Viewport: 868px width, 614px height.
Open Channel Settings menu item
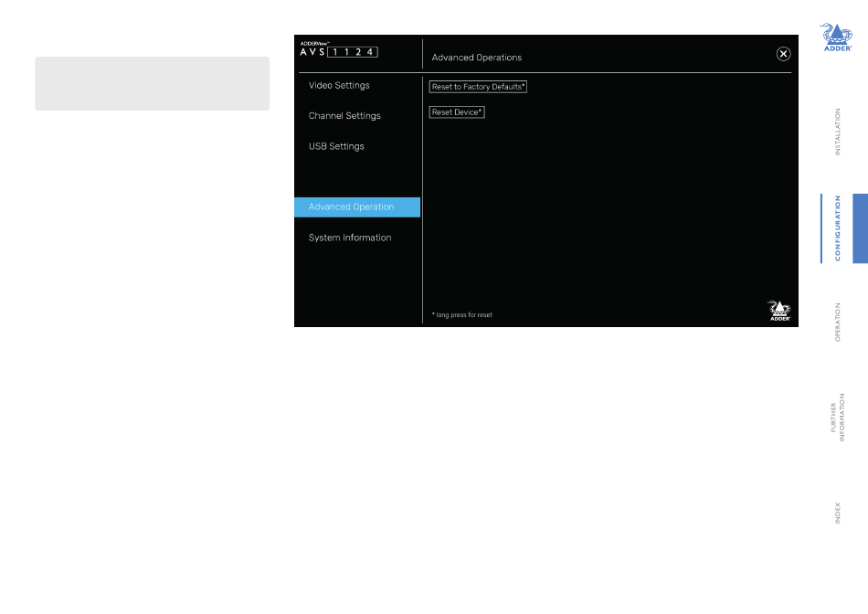(x=344, y=116)
